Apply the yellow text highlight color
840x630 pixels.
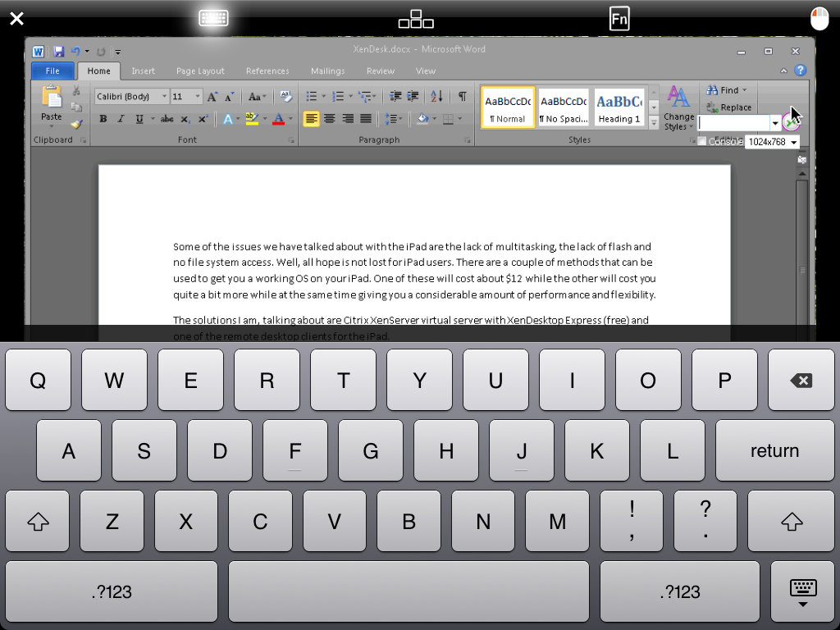tap(252, 119)
